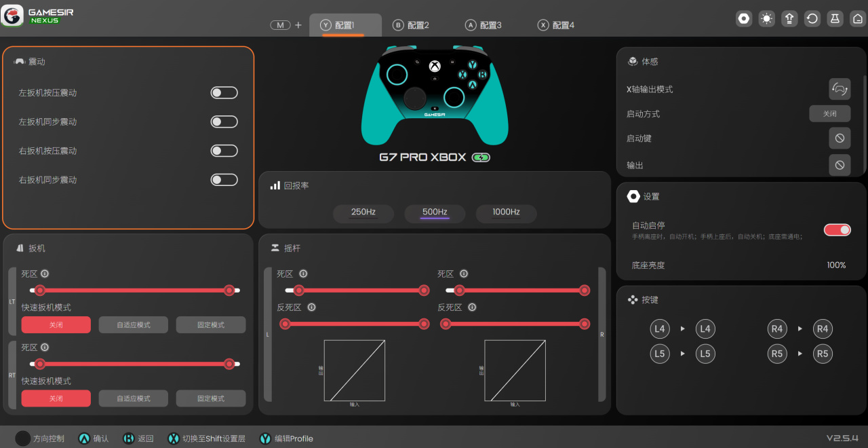Click the GameSir Nexus logo

tap(37, 16)
